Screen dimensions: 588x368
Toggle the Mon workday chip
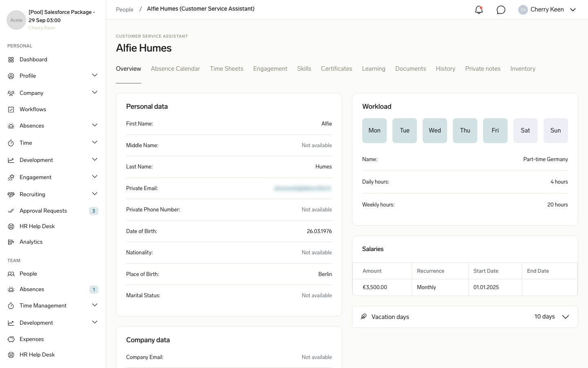click(x=374, y=130)
